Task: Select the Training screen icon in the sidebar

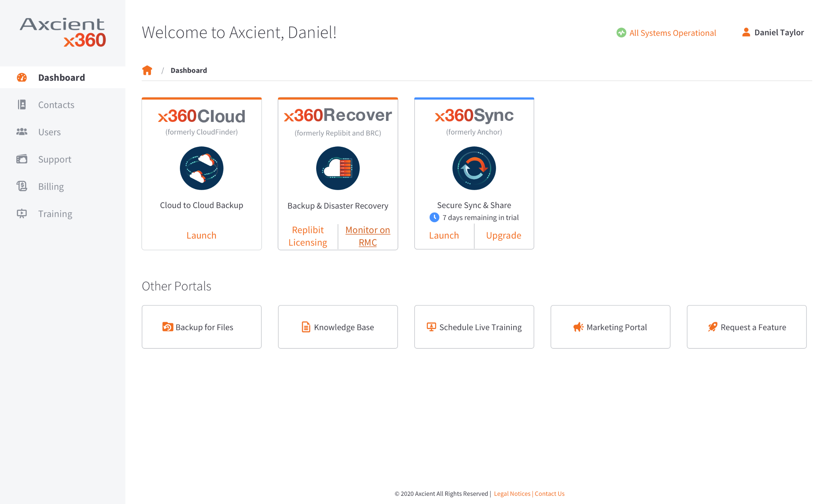Action: point(22,214)
